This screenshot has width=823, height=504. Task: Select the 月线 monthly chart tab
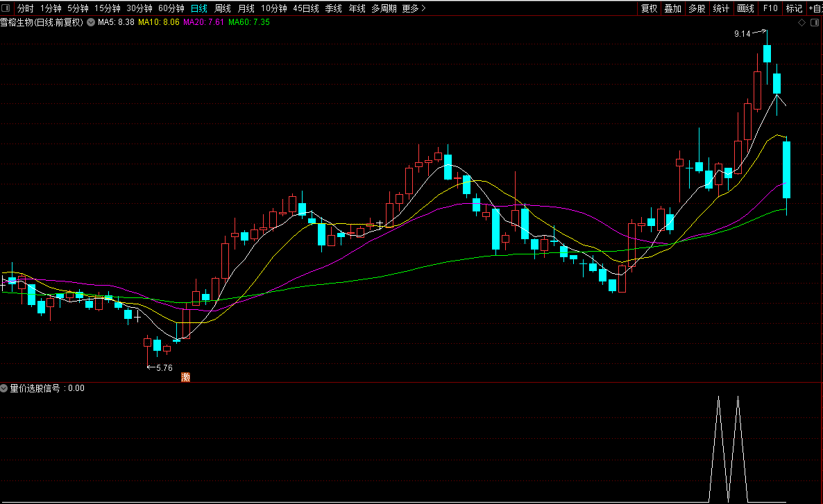point(246,8)
